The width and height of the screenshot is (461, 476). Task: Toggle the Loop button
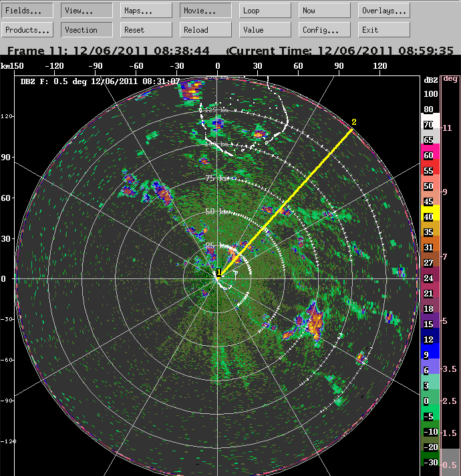[x=265, y=11]
